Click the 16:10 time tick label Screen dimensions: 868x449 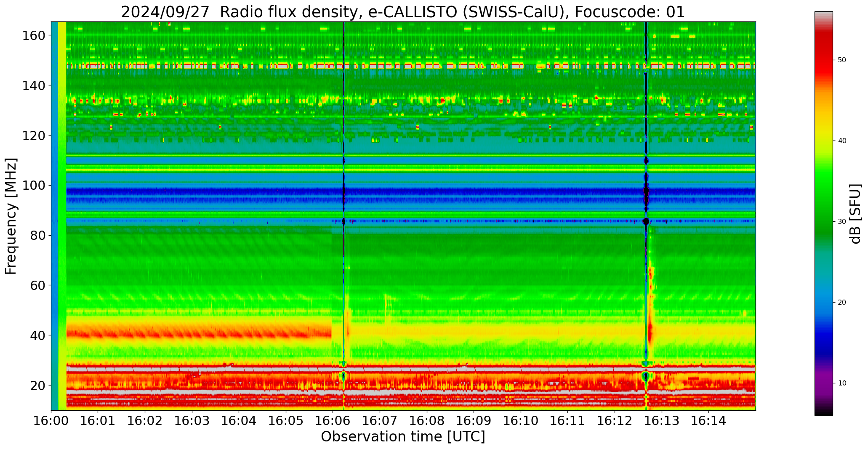tap(521, 420)
